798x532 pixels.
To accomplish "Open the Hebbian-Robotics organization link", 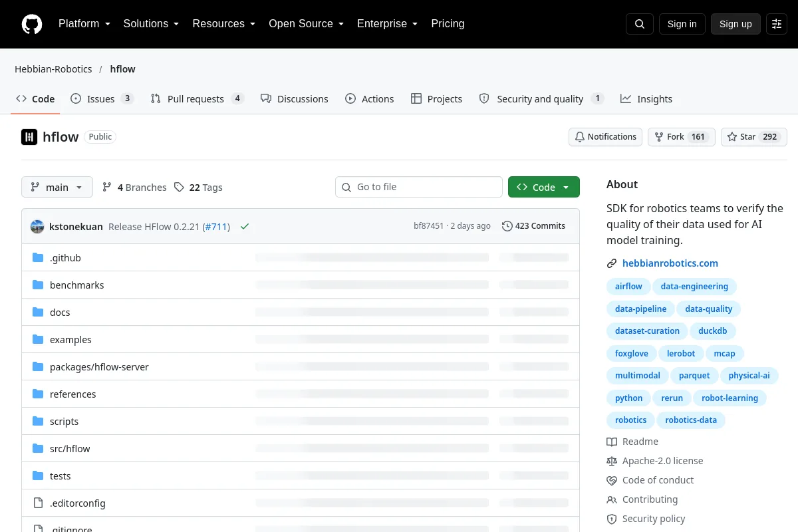I will (53, 69).
